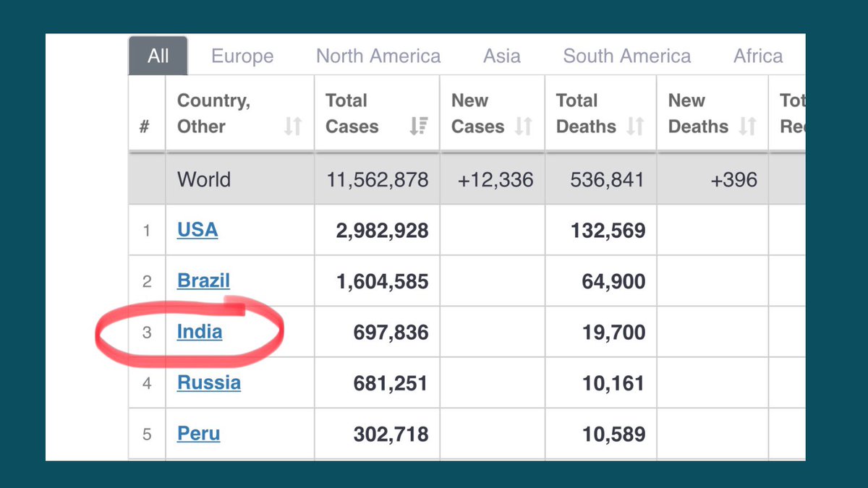This screenshot has width=868, height=488.
Task: Open the Peru country link
Action: [198, 434]
